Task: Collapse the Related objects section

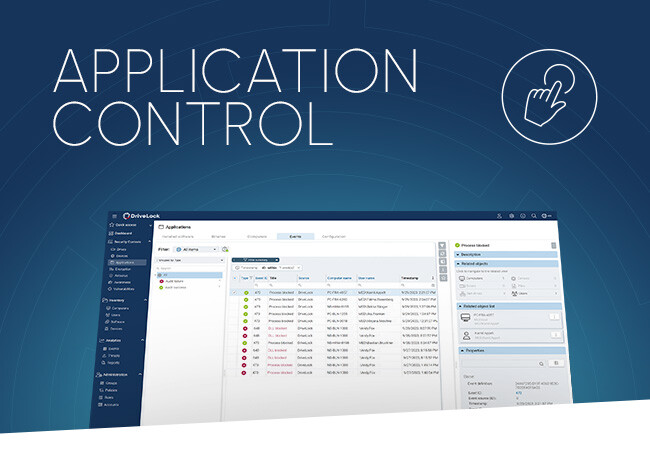Action: point(506,264)
